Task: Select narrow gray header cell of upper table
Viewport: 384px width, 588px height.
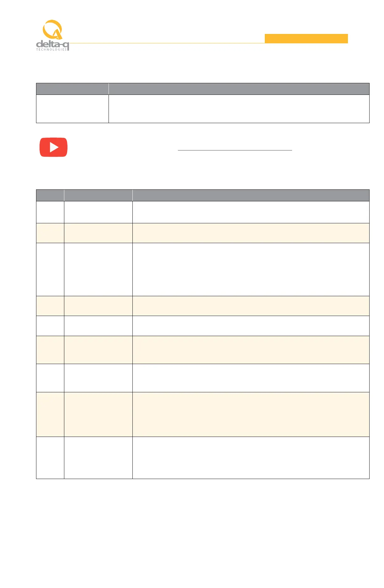Action: (72, 89)
